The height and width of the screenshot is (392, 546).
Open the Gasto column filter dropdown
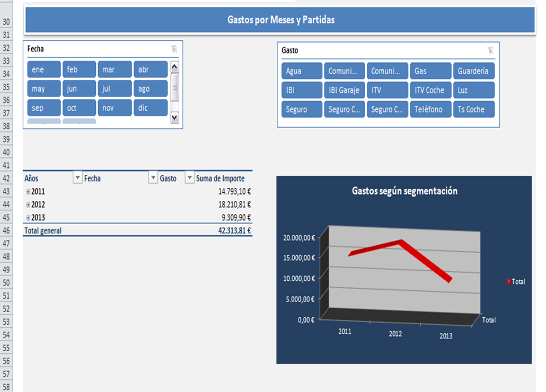[189, 179]
